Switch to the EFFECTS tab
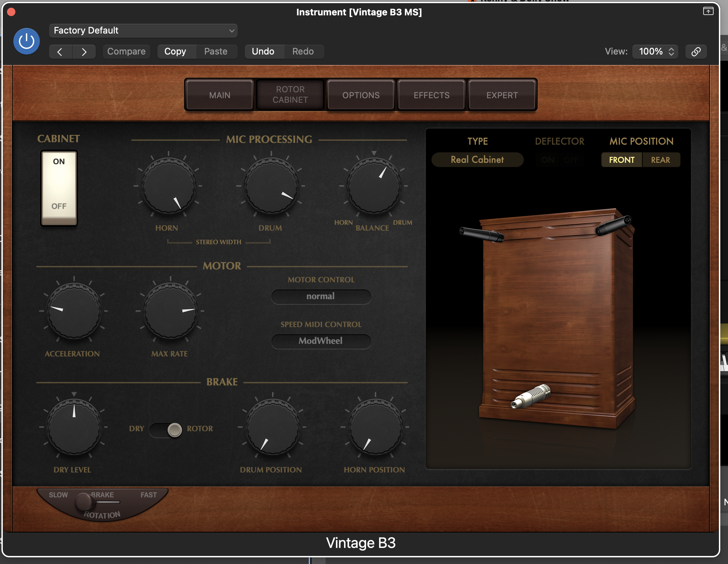This screenshot has width=728, height=564. click(431, 95)
